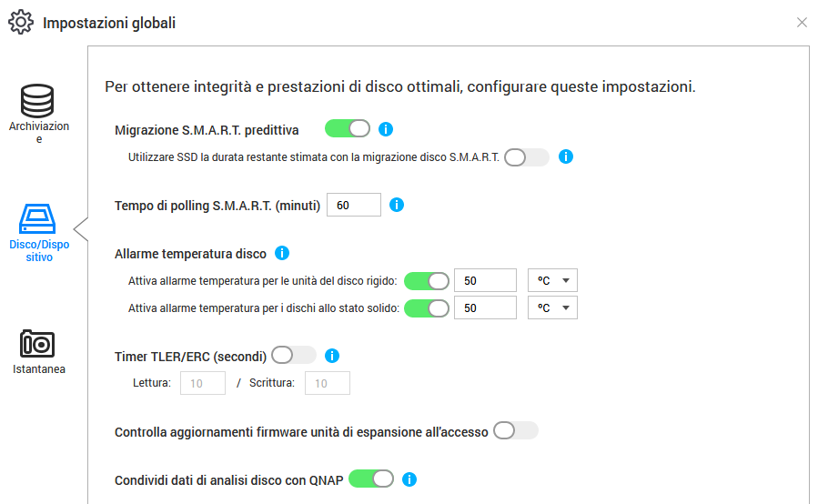Image resolution: width=818 pixels, height=504 pixels.
Task: Enable SSD durata restante stimata toggle
Action: coord(527,157)
